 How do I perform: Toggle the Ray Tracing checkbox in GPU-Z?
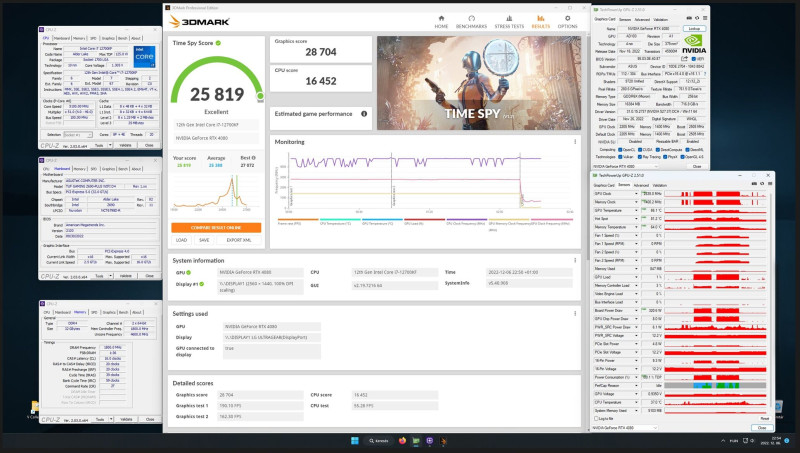click(640, 157)
